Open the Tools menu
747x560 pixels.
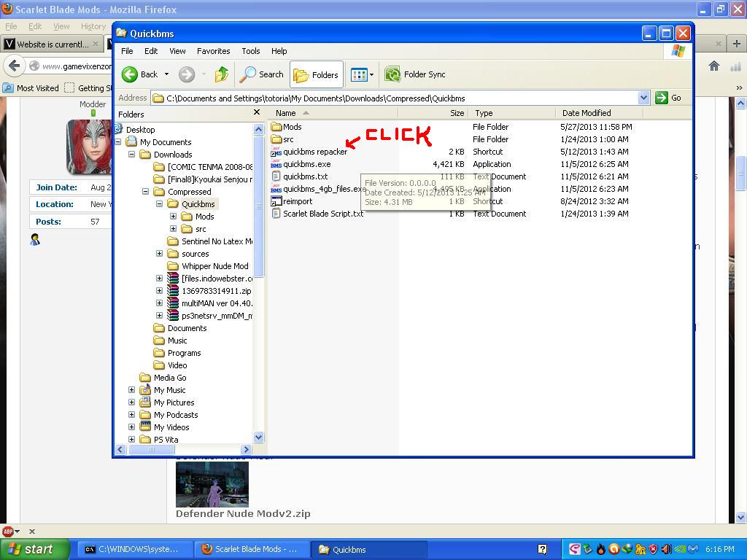[x=251, y=51]
